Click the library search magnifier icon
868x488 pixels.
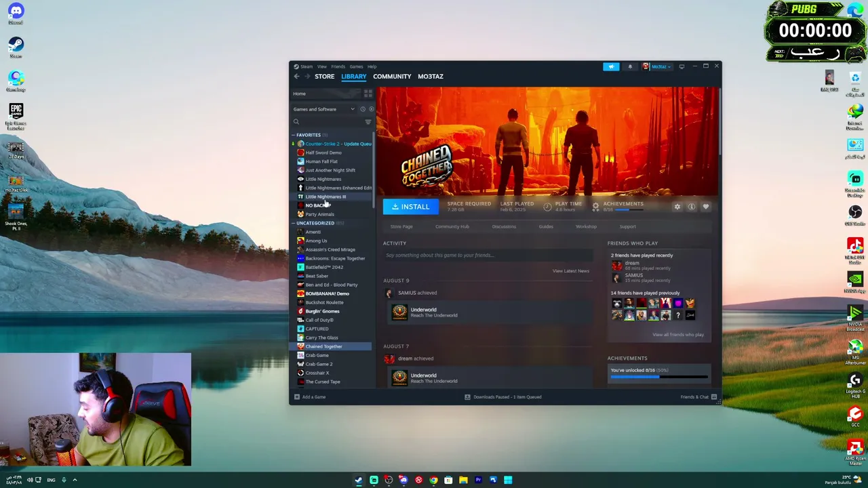pyautogui.click(x=296, y=122)
